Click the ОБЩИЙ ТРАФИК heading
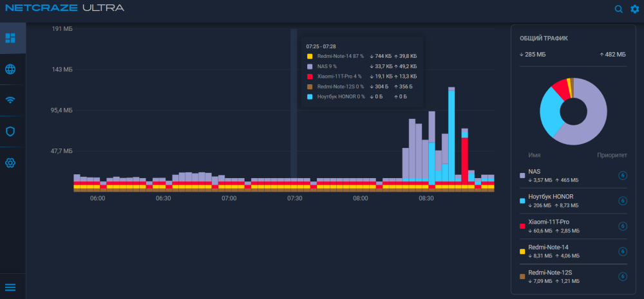 click(544, 38)
